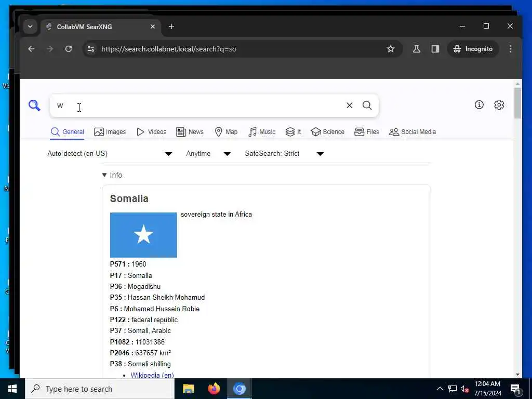The image size is (532, 399).
Task: Open a new browser tab
Action: [171, 26]
